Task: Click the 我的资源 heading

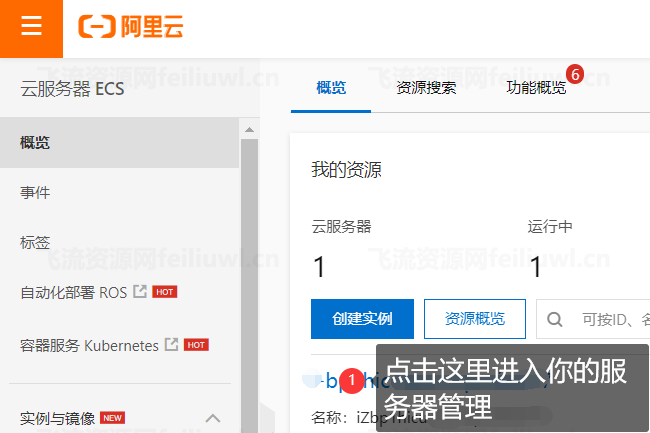Action: tap(346, 170)
